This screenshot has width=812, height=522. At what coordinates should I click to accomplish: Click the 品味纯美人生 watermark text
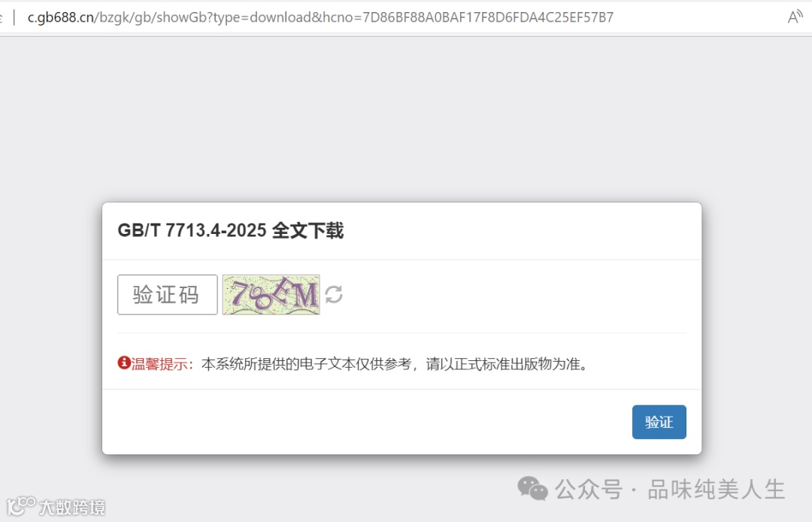(717, 490)
